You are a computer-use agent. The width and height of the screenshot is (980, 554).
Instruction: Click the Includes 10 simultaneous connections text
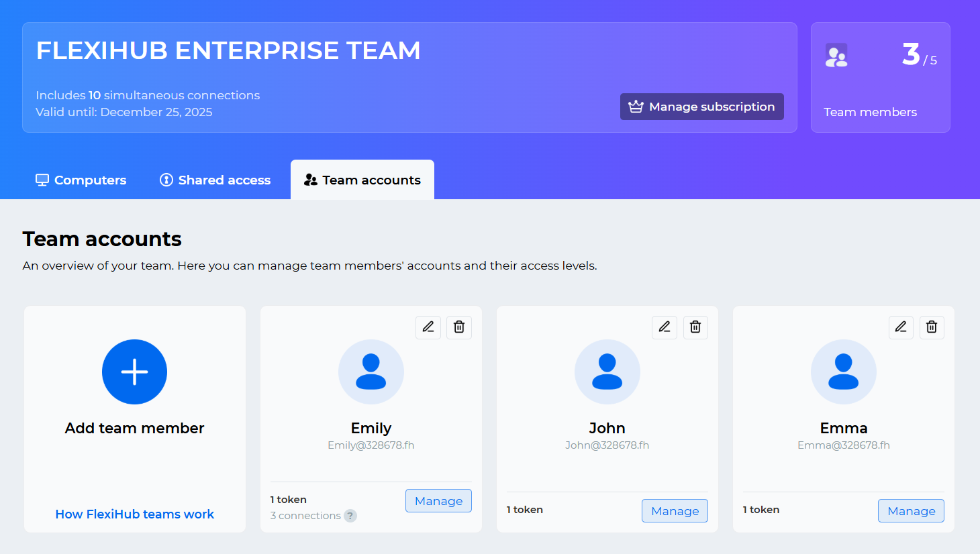(148, 95)
